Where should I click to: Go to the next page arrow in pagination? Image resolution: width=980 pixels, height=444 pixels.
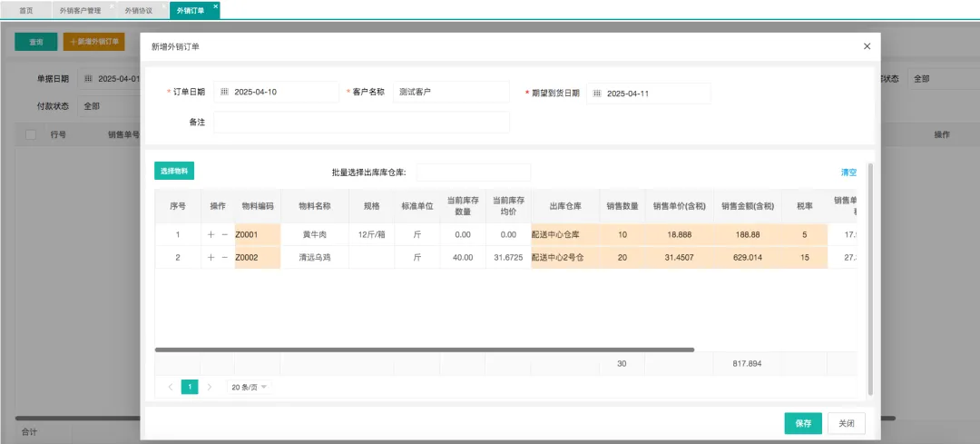[x=210, y=387]
